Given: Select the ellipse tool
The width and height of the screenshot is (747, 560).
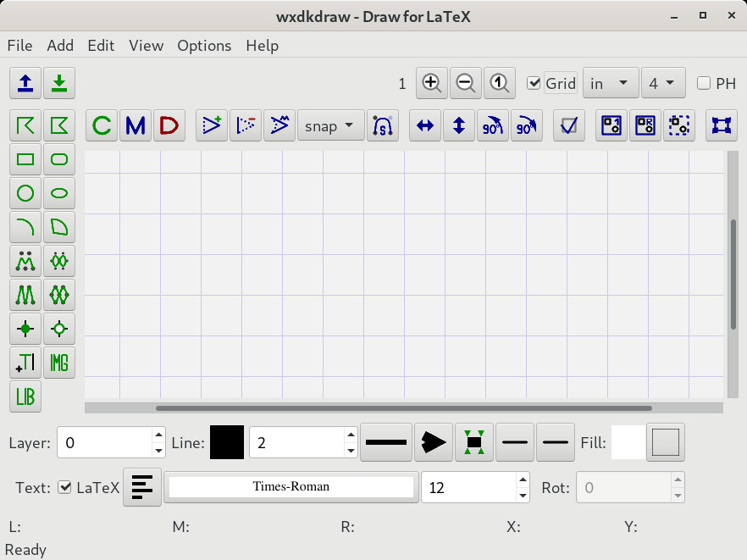Looking at the screenshot, I should point(59,193).
